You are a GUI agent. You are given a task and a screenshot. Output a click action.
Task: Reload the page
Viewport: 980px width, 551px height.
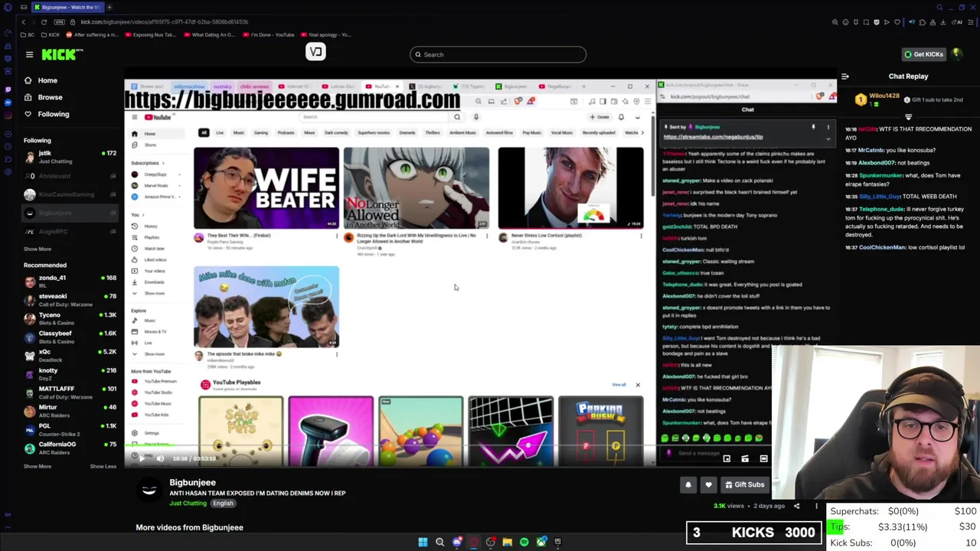[44, 22]
